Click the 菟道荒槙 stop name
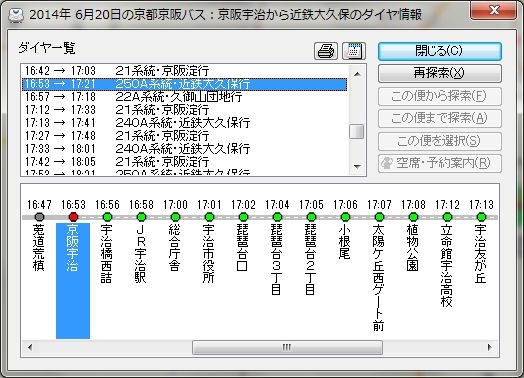This screenshot has height=378, width=524. pyautogui.click(x=39, y=248)
